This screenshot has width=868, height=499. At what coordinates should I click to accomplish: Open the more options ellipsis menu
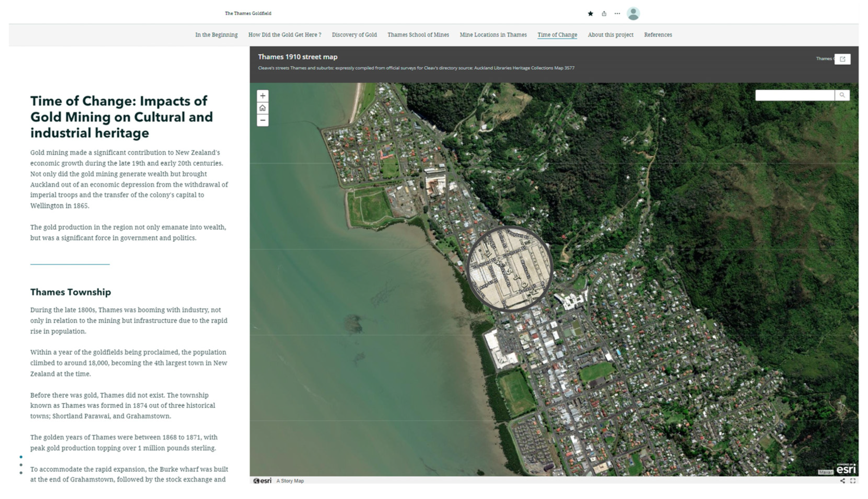pyautogui.click(x=617, y=14)
